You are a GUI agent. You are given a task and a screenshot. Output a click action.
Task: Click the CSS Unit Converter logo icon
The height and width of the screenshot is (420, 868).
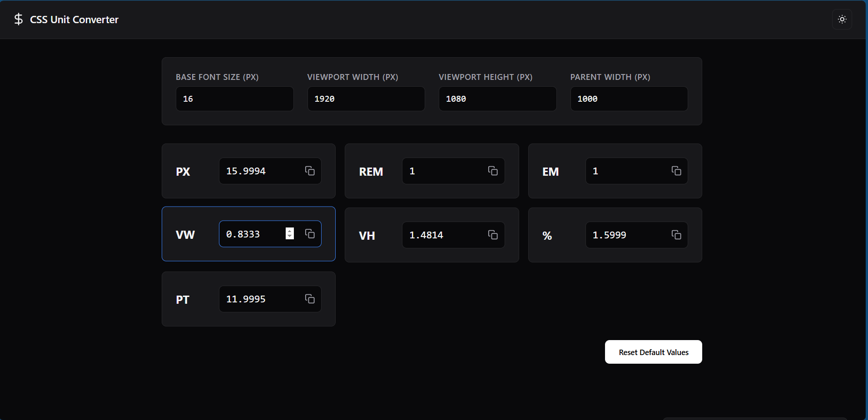click(x=18, y=19)
